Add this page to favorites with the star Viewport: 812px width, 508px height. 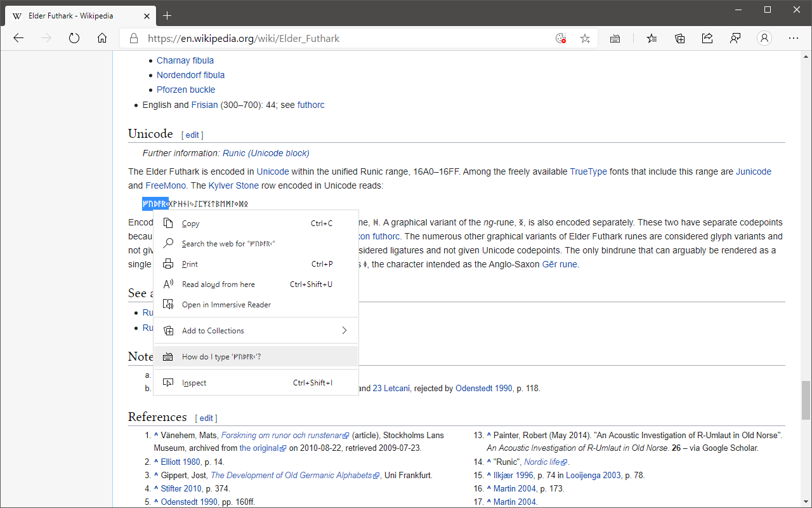coord(585,38)
